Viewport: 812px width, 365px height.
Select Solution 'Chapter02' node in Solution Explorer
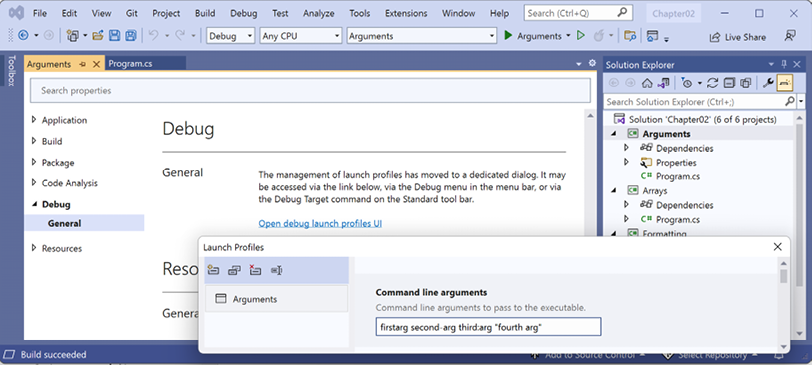[702, 120]
